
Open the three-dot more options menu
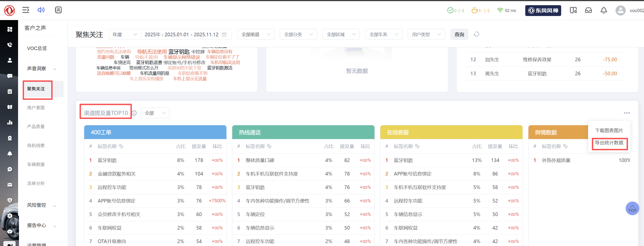(626, 113)
